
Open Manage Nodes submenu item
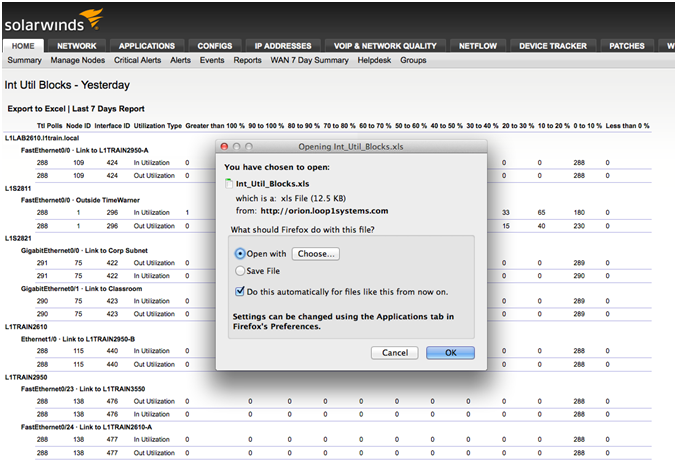78,60
